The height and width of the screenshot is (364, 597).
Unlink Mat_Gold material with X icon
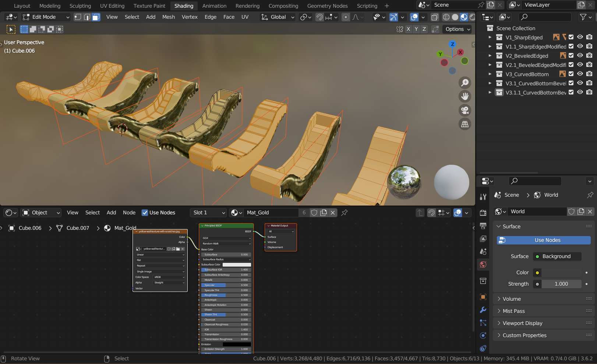(x=333, y=213)
